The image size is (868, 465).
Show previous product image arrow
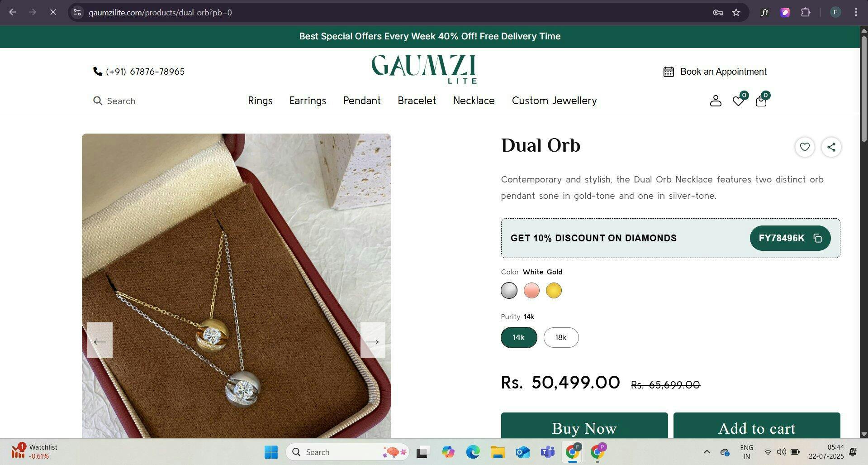pos(100,340)
